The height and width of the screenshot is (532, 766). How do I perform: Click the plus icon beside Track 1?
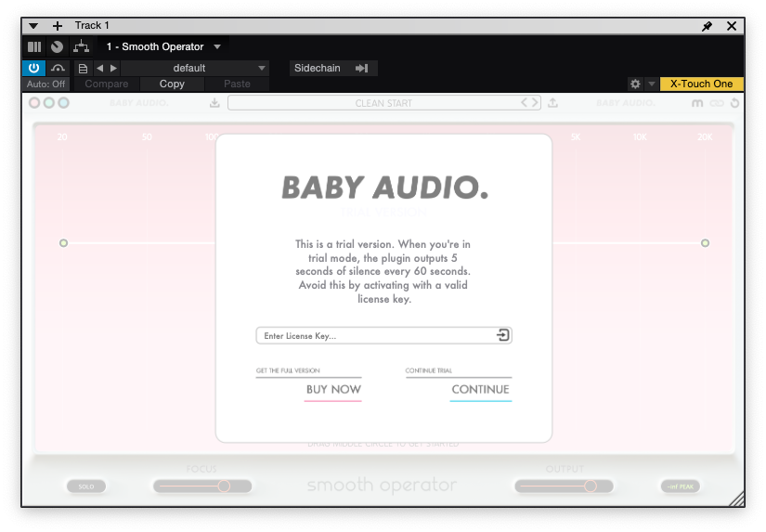pyautogui.click(x=58, y=26)
